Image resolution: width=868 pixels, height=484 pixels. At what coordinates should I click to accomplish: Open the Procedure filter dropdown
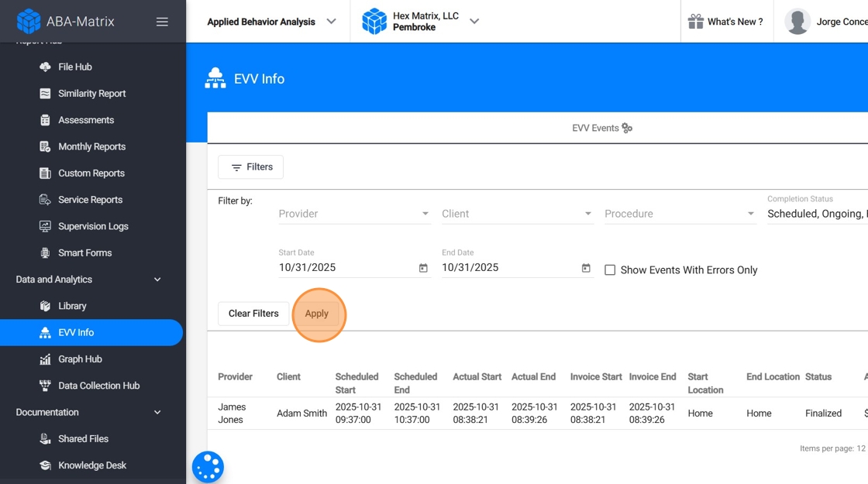pos(680,214)
